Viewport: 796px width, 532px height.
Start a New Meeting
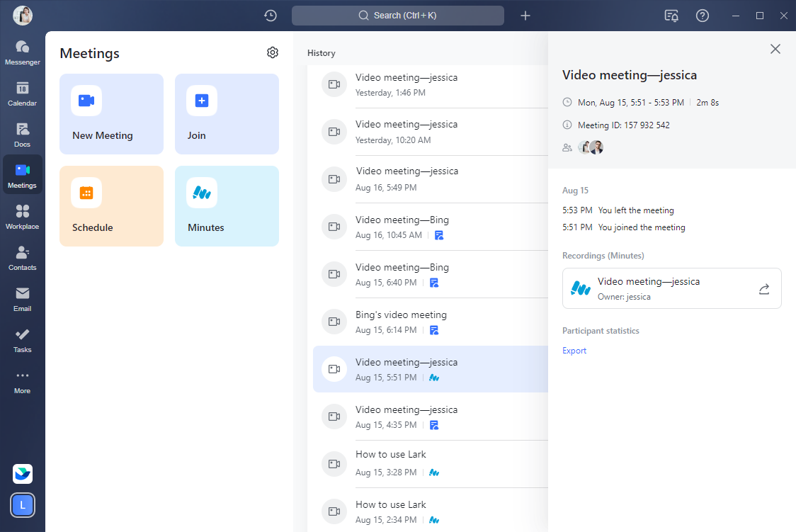click(x=111, y=114)
